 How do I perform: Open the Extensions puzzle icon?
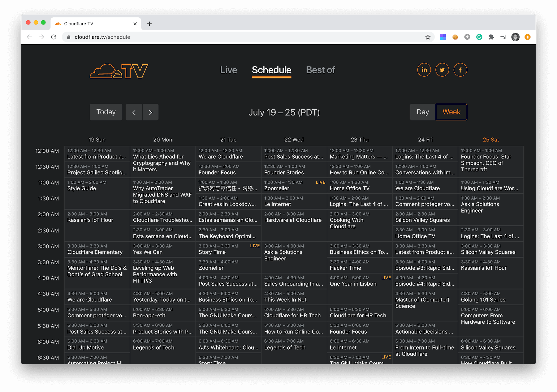pyautogui.click(x=491, y=37)
